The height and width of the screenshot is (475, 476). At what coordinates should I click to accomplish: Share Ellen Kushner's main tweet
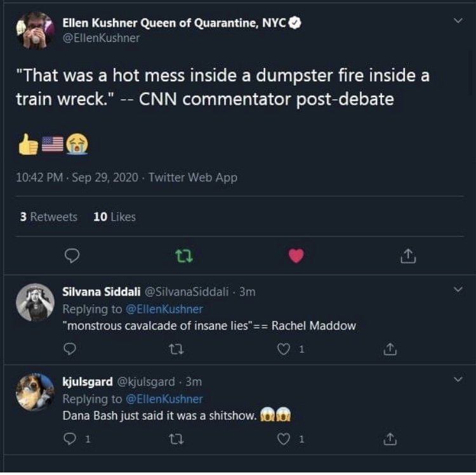tap(408, 256)
